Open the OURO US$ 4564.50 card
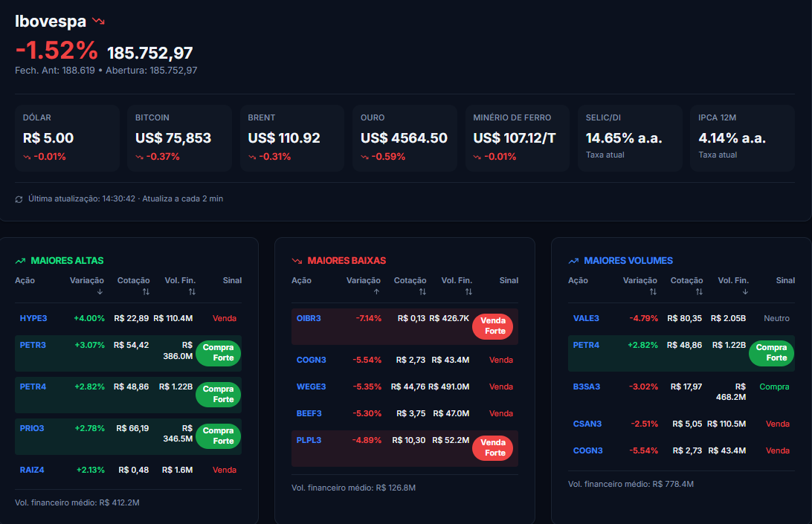 (x=405, y=138)
